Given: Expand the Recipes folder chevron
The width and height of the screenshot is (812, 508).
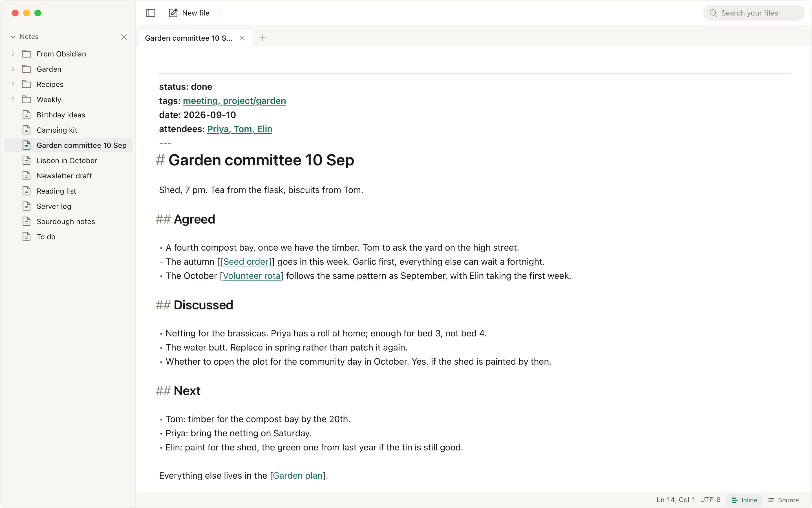Looking at the screenshot, I should click(x=13, y=84).
